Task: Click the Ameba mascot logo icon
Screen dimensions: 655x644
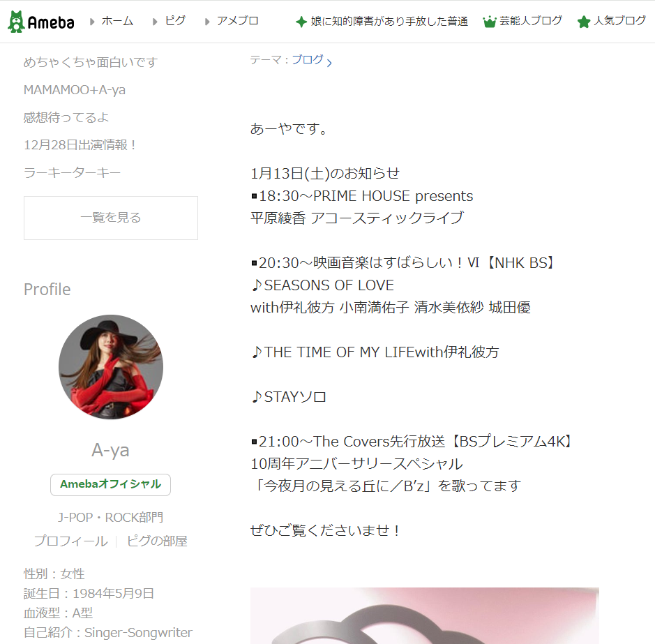Action: (x=16, y=22)
